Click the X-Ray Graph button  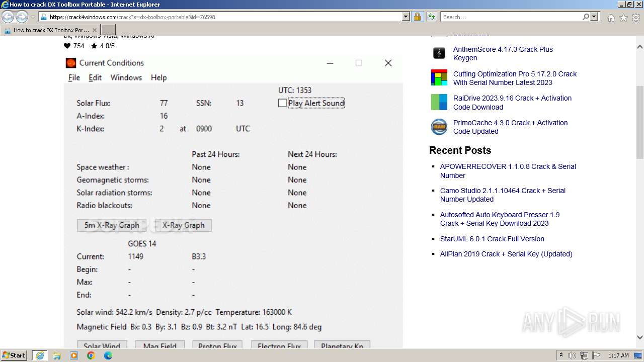tap(183, 225)
